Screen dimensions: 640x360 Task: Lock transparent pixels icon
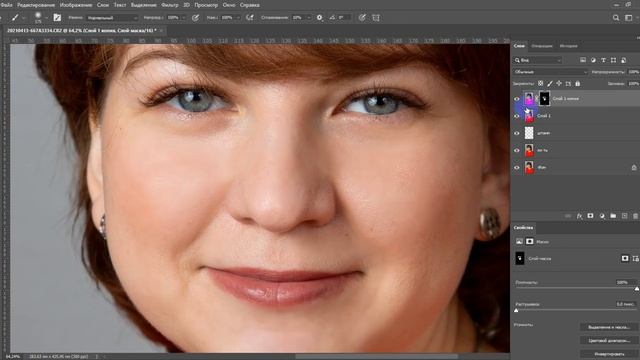(x=540, y=84)
